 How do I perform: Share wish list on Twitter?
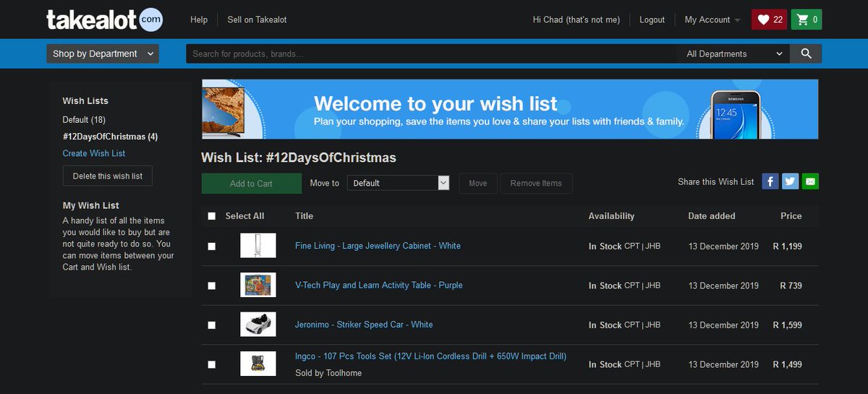coord(790,181)
